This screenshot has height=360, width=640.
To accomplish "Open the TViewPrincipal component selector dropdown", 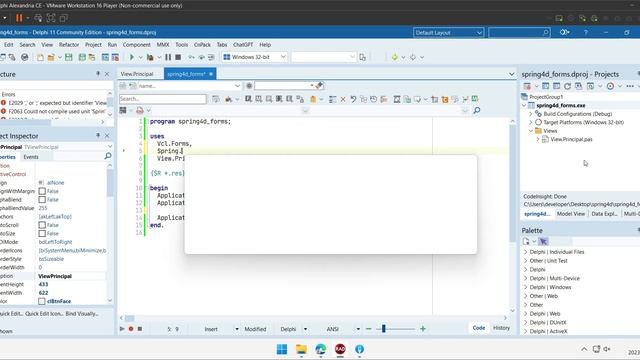I will [x=110, y=147].
